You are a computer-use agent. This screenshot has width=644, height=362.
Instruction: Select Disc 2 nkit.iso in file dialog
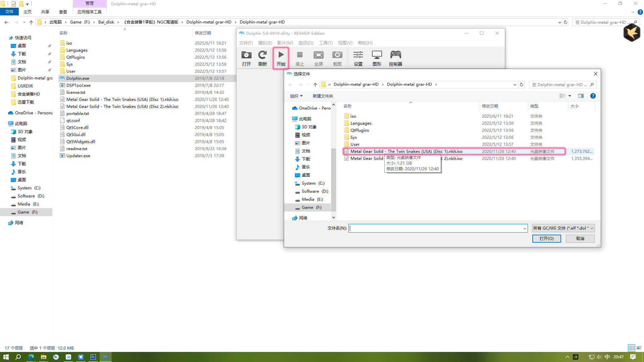point(468,159)
